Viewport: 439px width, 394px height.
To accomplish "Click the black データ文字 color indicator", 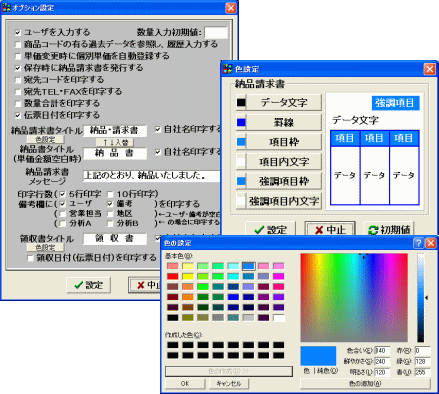I will [x=241, y=103].
